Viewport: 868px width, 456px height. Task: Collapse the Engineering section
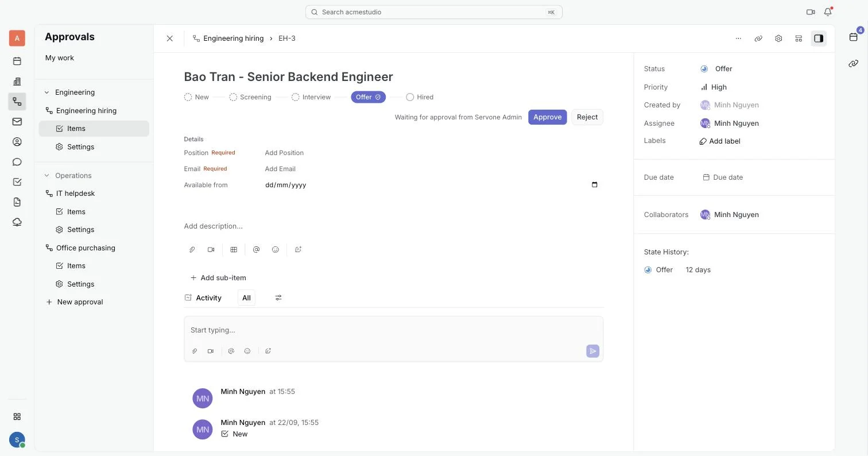47,92
